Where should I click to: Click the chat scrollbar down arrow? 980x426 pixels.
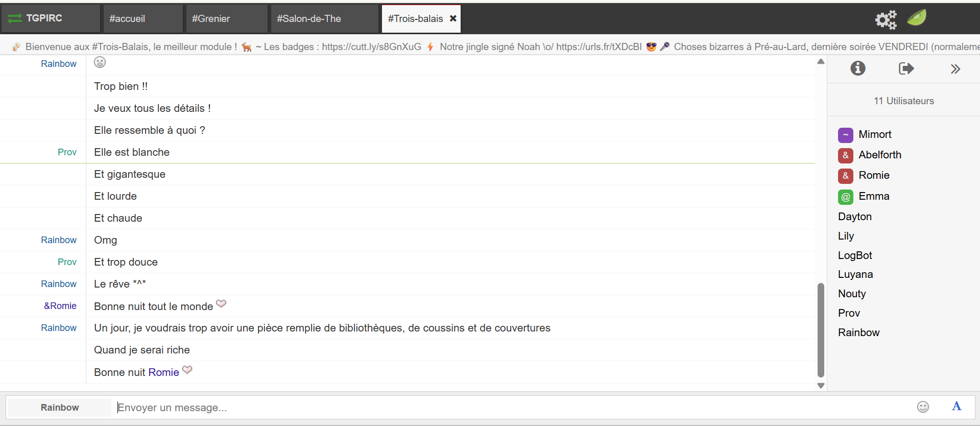(x=821, y=386)
